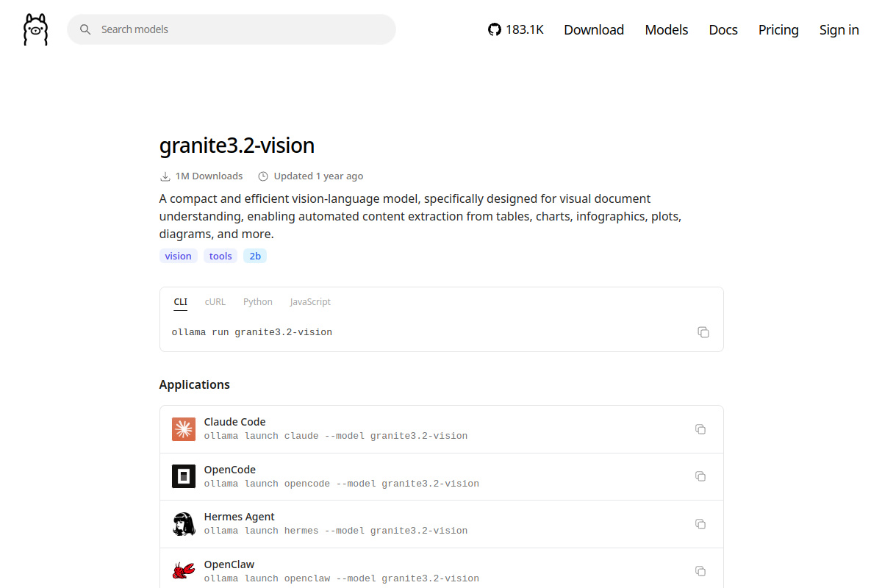Click the ollama run granite3.2-vision command text

tap(252, 332)
